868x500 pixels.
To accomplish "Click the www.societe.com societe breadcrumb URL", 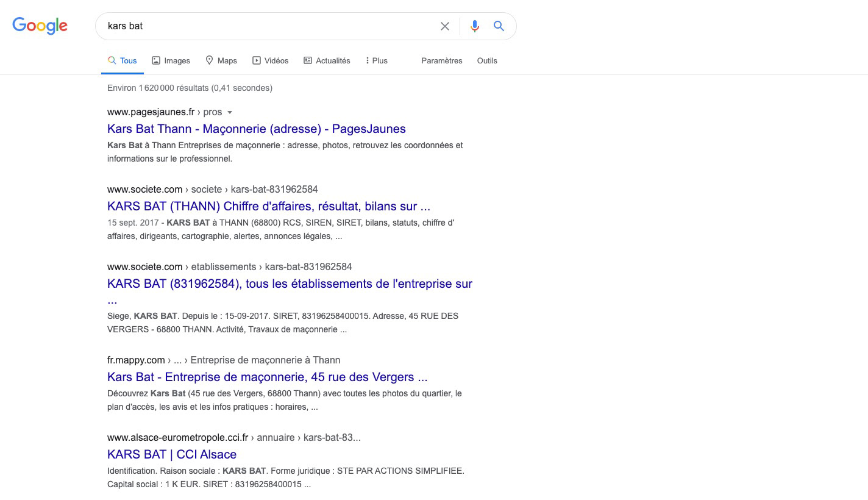I will 212,189.
